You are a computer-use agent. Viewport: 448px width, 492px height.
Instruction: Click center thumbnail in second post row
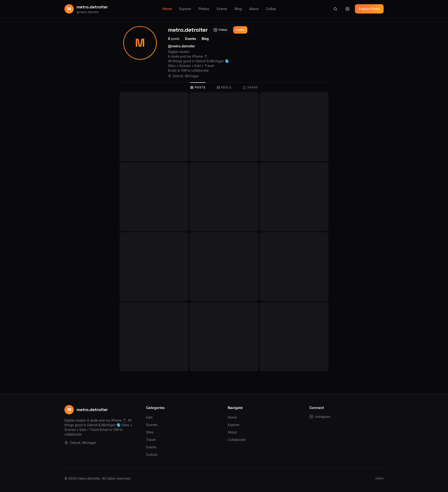point(224,196)
